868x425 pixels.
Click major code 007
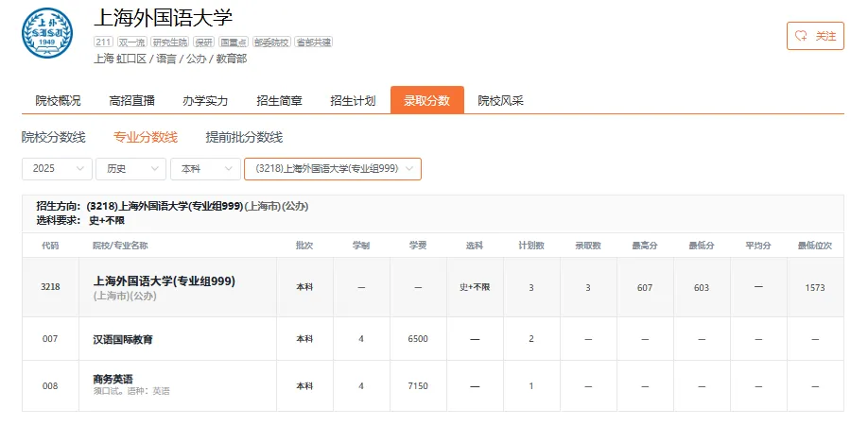(x=50, y=339)
